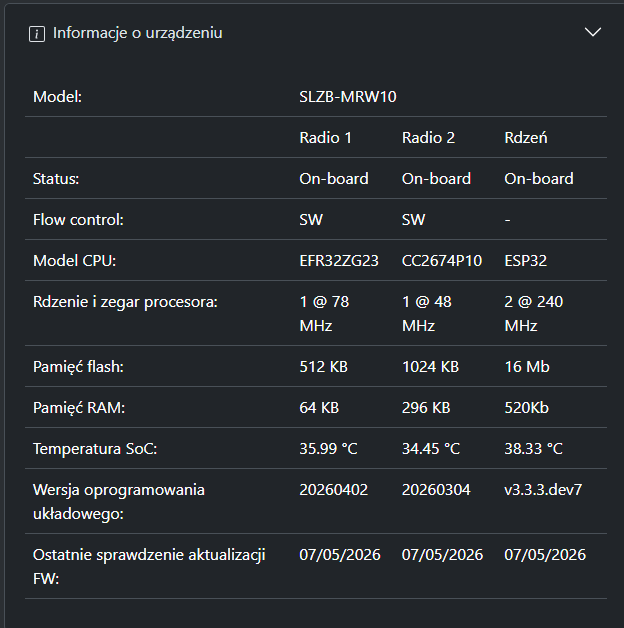This screenshot has width=624, height=628.
Task: Click Radio 1 firmware version 20260402
Action: (x=334, y=490)
